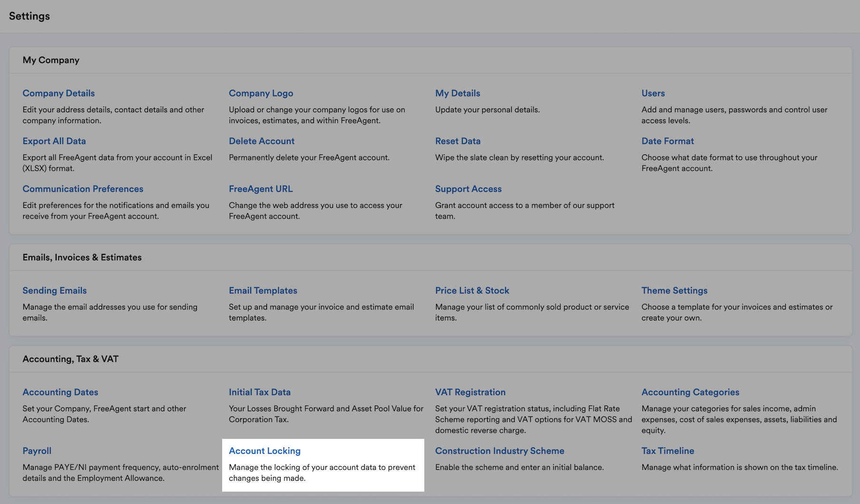Set Accounting Dates
The width and height of the screenshot is (860, 504).
tap(60, 392)
